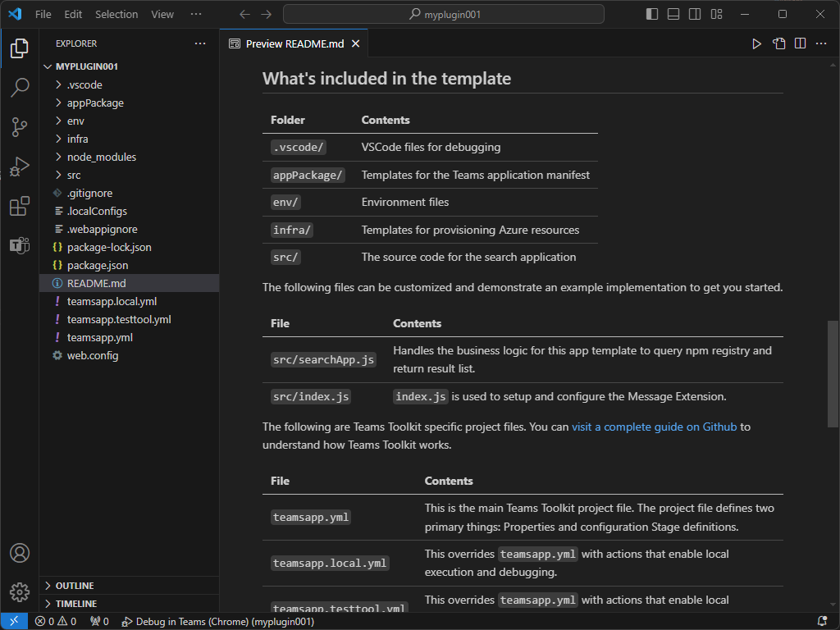Image resolution: width=840 pixels, height=630 pixels.
Task: Toggle the Secondary Side Bar layout
Action: pyautogui.click(x=695, y=15)
